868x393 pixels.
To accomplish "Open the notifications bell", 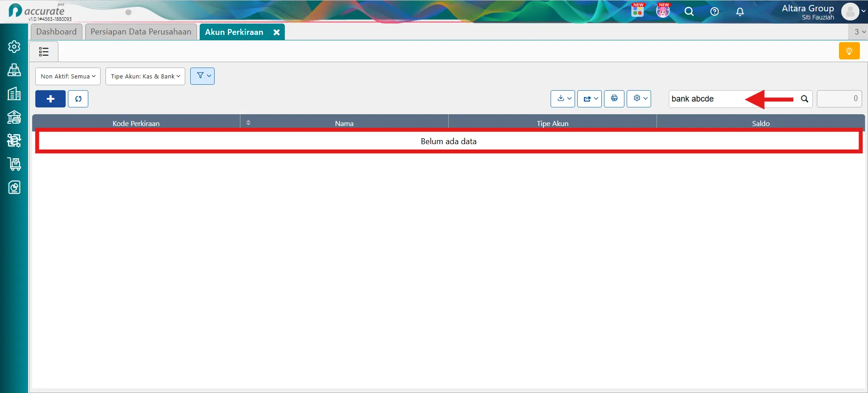I will (x=740, y=12).
